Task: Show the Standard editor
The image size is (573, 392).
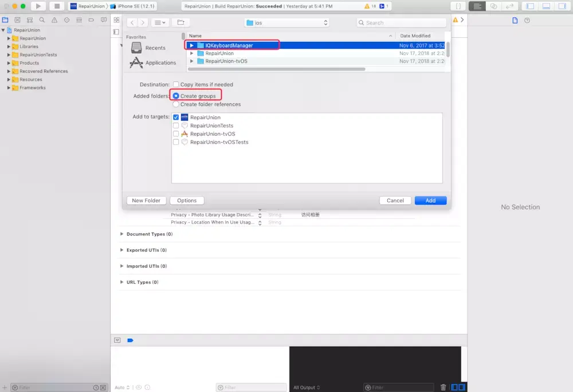Action: [x=477, y=6]
